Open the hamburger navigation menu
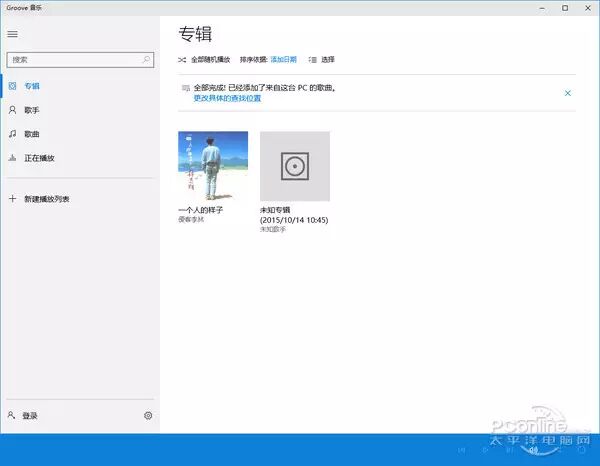The image size is (600, 466). tap(12, 34)
